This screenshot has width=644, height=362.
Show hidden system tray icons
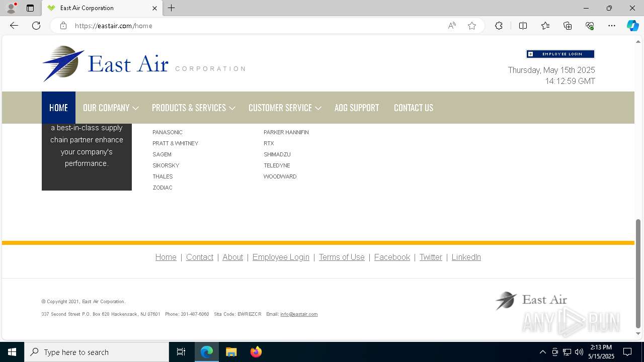(542, 352)
